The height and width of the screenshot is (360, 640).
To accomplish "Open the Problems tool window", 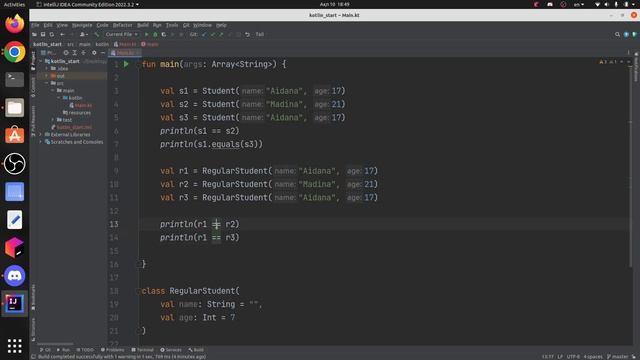I will point(112,350).
